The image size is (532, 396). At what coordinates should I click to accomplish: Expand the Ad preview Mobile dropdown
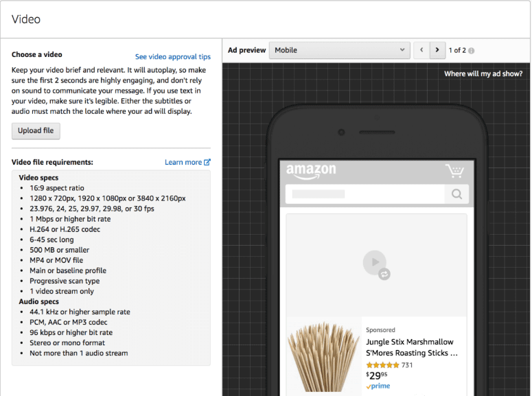[339, 50]
